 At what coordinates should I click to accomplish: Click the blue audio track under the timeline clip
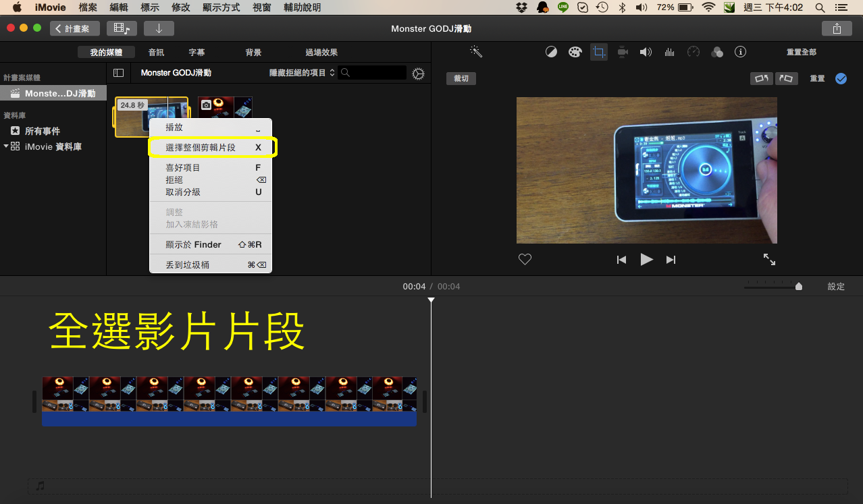[x=230, y=419]
